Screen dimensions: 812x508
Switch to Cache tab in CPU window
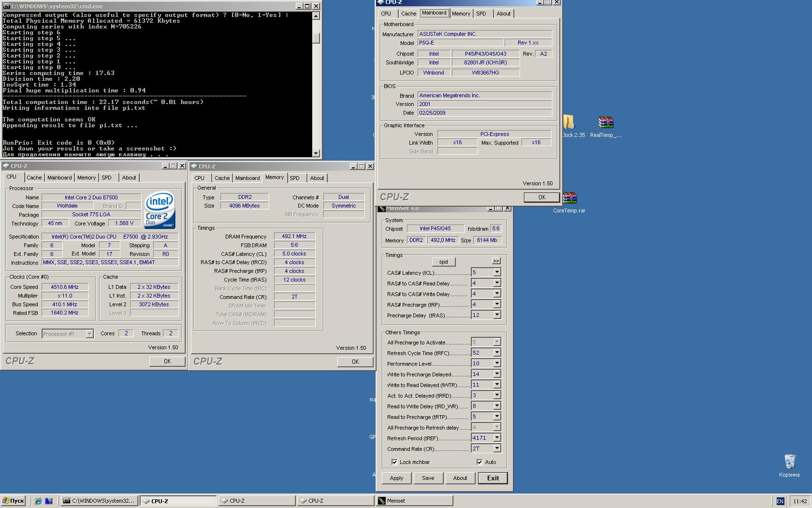pyautogui.click(x=34, y=178)
